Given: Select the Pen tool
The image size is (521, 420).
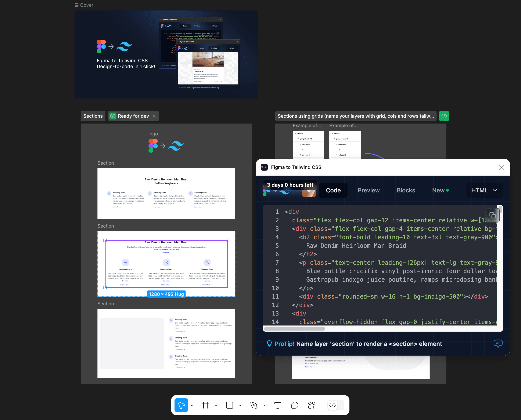Looking at the screenshot, I should pos(254,405).
